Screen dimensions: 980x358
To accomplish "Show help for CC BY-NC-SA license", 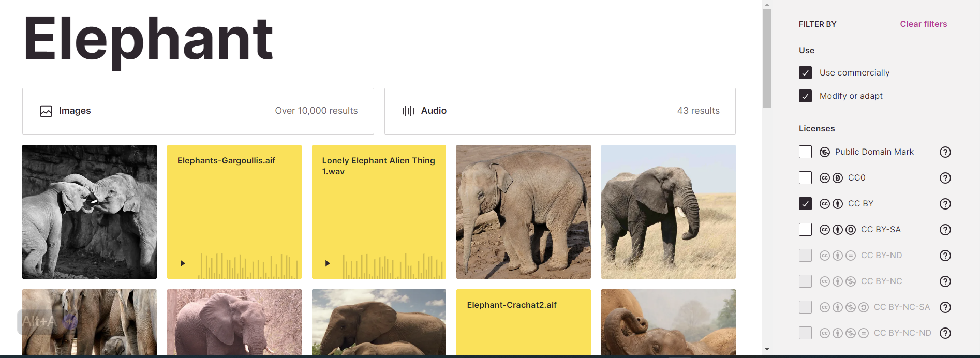I will pos(945,307).
